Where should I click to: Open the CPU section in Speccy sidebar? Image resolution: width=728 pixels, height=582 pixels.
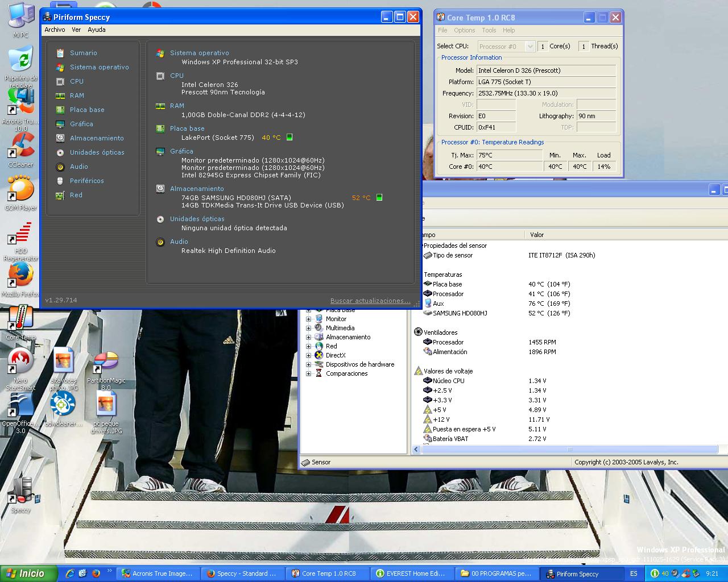click(77, 81)
